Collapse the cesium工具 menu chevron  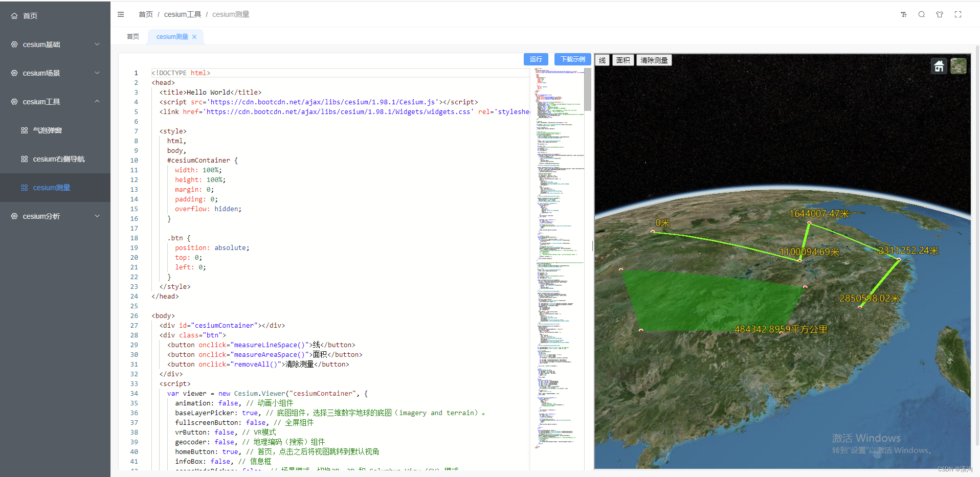(97, 102)
